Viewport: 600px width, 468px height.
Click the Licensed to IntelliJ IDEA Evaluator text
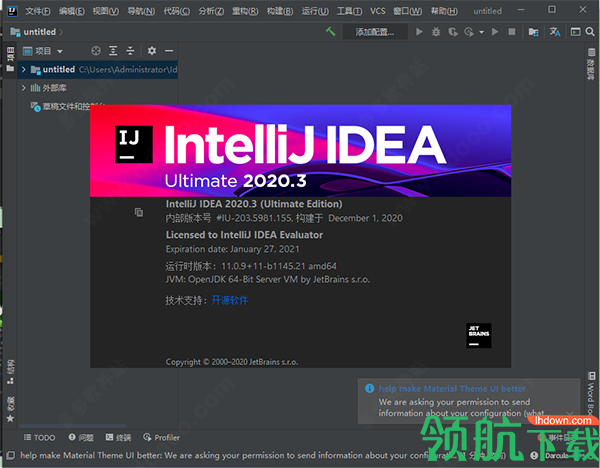244,235
